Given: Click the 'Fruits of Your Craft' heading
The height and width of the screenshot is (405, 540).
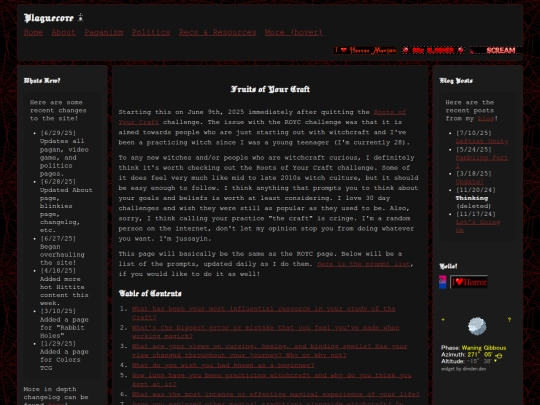Looking at the screenshot, I should [x=270, y=89].
